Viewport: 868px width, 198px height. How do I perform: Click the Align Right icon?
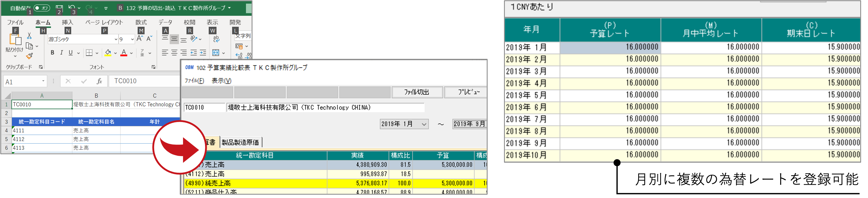pyautogui.click(x=184, y=53)
